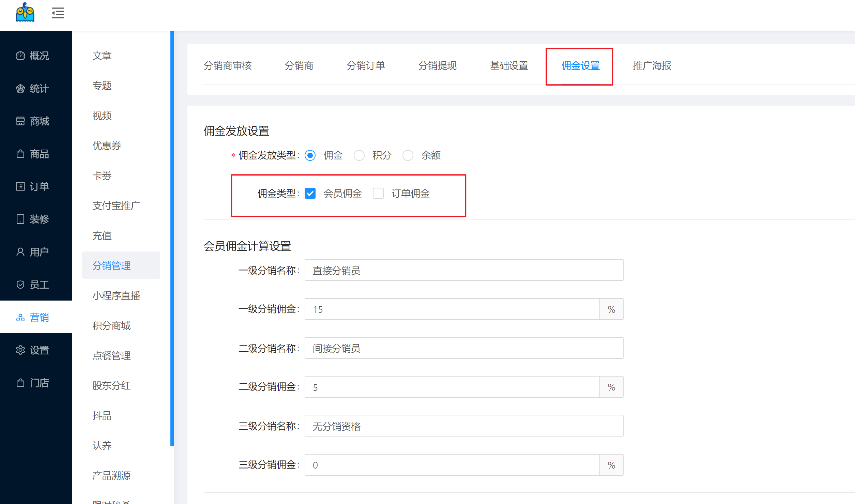The height and width of the screenshot is (504, 855).
Task: Open 用户 users section
Action: click(x=33, y=252)
